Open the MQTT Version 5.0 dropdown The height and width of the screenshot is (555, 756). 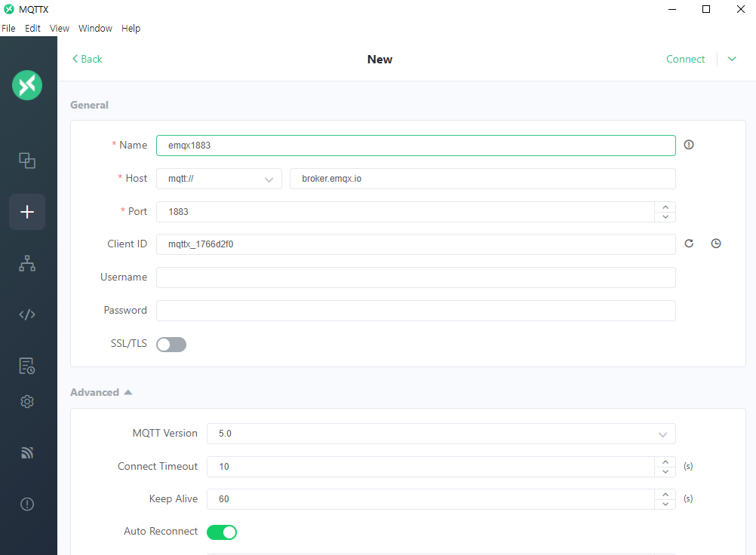click(441, 434)
